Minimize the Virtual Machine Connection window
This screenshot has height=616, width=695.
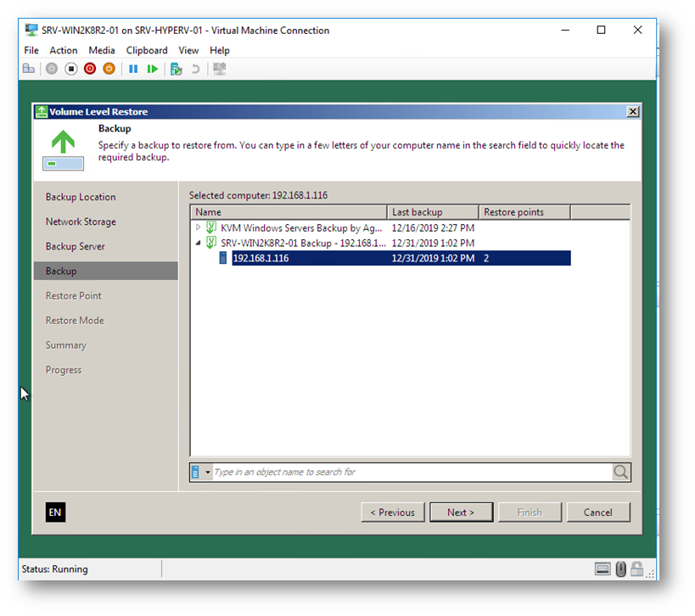point(565,31)
